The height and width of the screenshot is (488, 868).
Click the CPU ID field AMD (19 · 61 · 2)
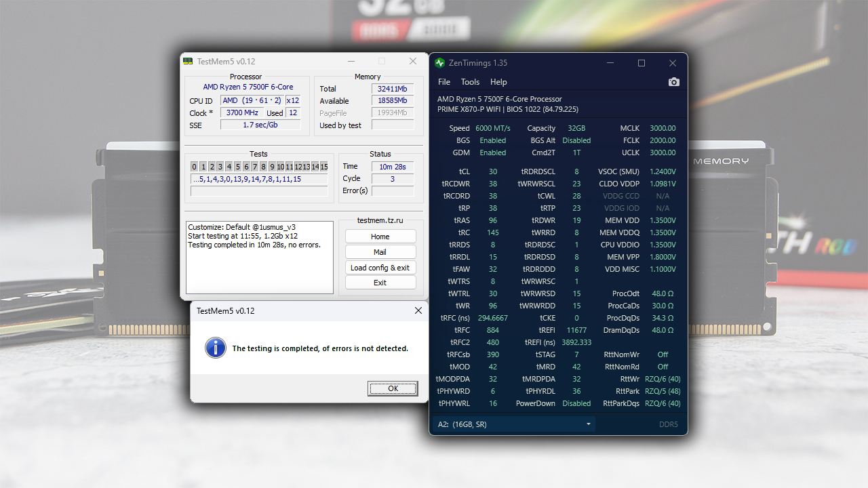(x=252, y=101)
